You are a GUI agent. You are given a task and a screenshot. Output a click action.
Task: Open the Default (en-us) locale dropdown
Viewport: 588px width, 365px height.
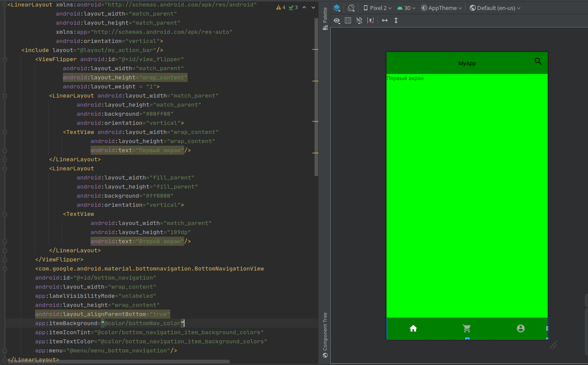coord(495,8)
